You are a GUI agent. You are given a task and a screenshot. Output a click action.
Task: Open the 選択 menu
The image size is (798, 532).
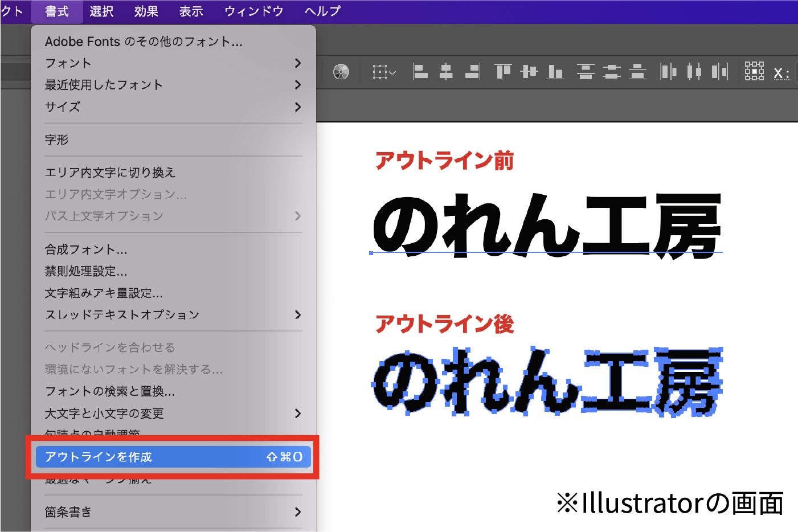point(101,11)
